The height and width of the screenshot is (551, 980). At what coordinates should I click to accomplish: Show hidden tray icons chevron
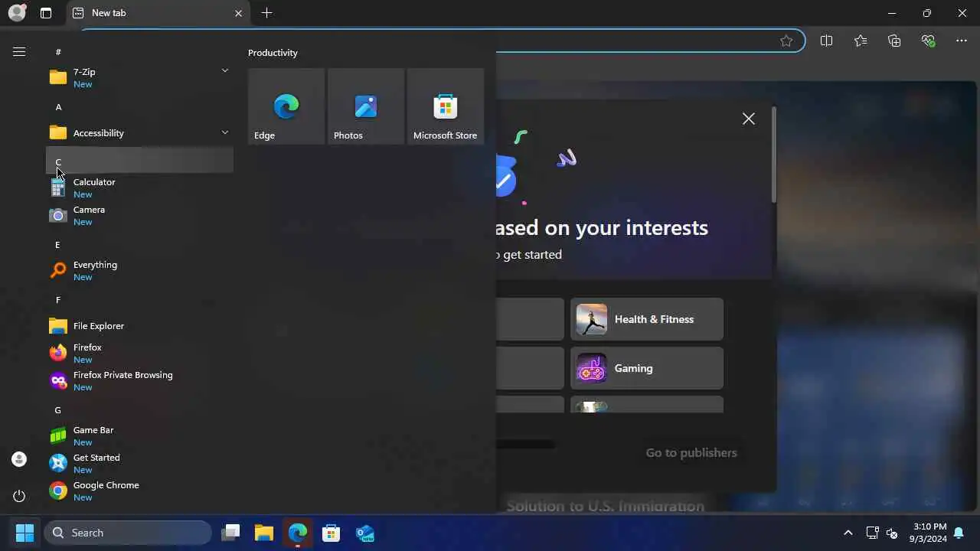(x=848, y=533)
